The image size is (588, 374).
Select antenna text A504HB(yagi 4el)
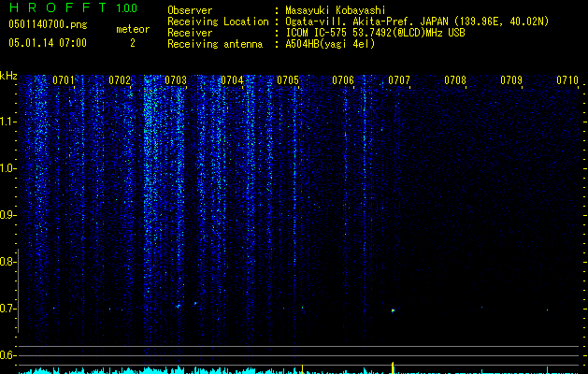[330, 44]
